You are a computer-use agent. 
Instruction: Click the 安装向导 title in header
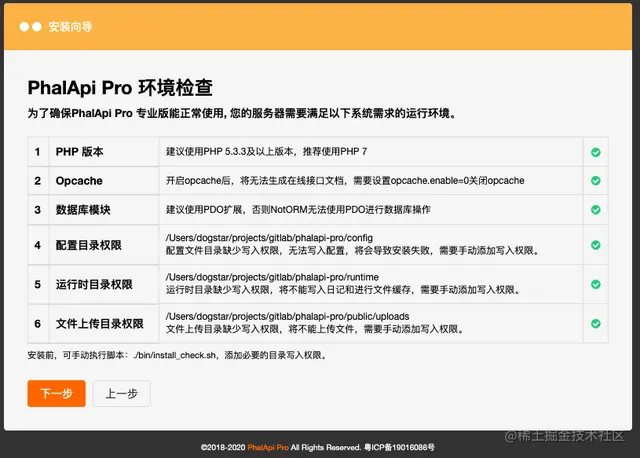click(x=70, y=27)
